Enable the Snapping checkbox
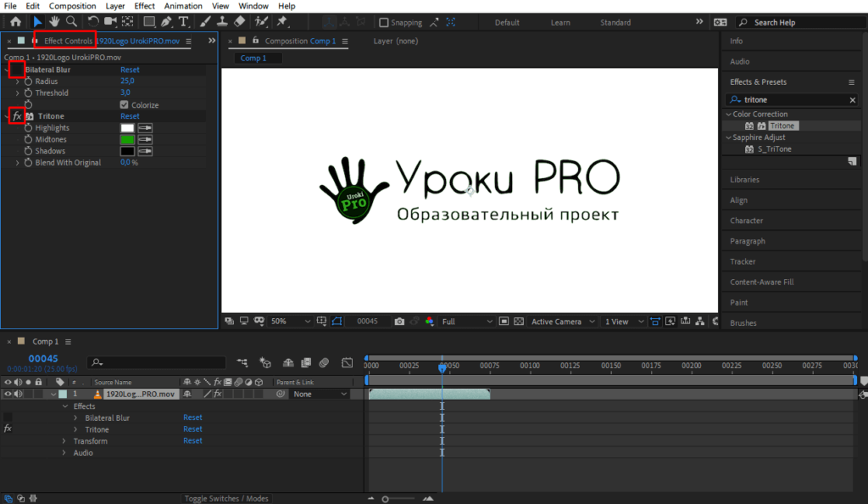This screenshot has width=868, height=504. pos(384,23)
